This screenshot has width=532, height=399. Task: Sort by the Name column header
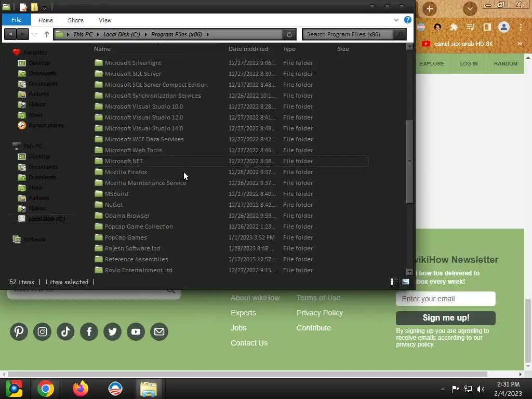click(x=102, y=49)
